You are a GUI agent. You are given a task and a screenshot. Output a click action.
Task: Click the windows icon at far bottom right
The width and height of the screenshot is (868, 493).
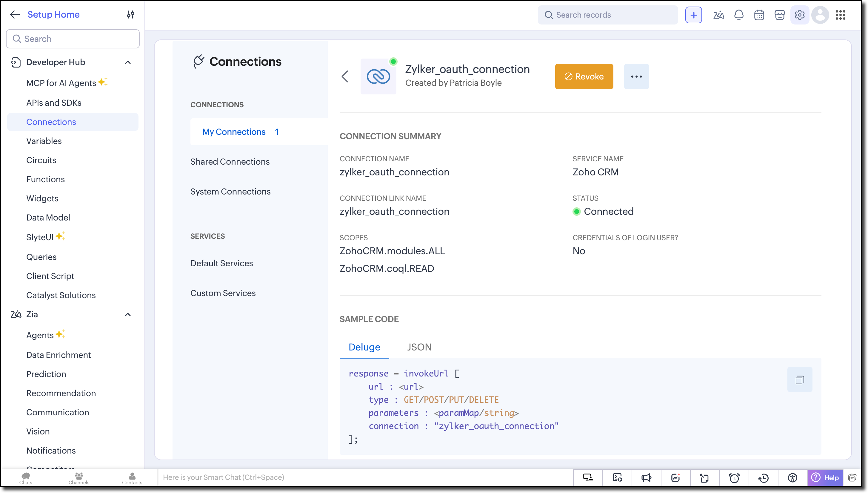tap(852, 478)
